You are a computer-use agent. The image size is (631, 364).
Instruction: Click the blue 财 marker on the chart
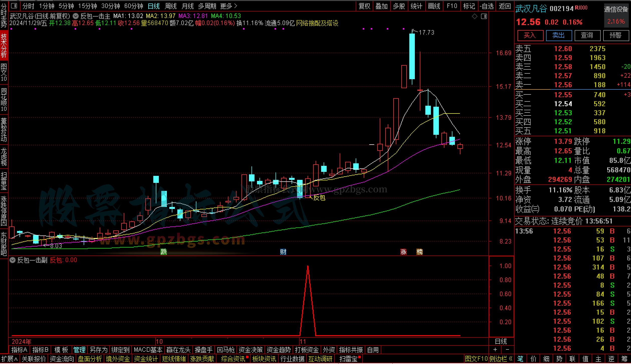[283, 252]
